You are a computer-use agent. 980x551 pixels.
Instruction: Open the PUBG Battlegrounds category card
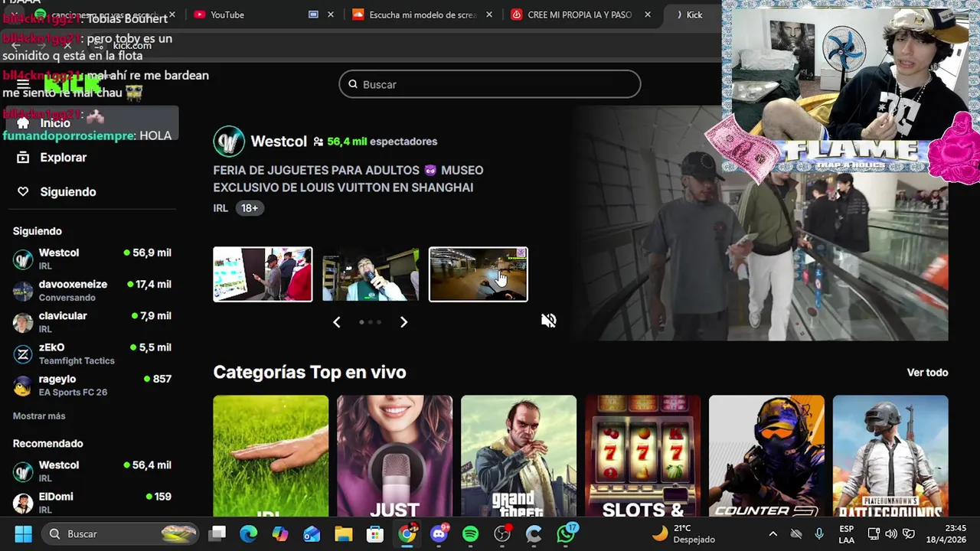(890, 456)
